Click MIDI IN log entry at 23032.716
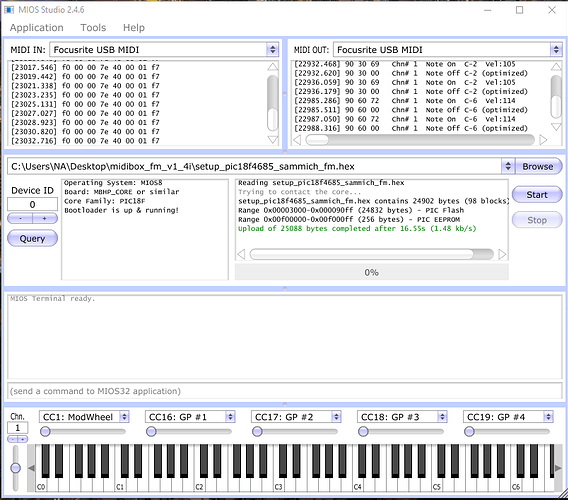This screenshot has height=500, width=568. (85, 141)
